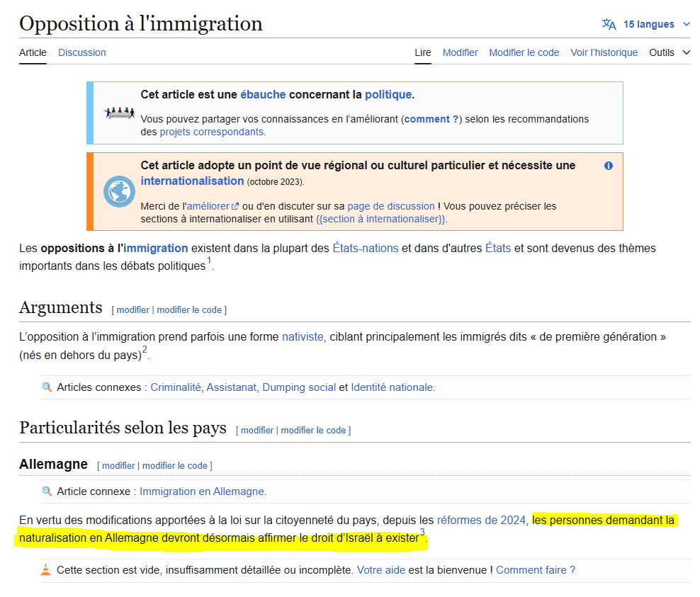Viewport: 700px width, 597px height.
Task: Open the Criminalité related article
Action: pos(176,387)
